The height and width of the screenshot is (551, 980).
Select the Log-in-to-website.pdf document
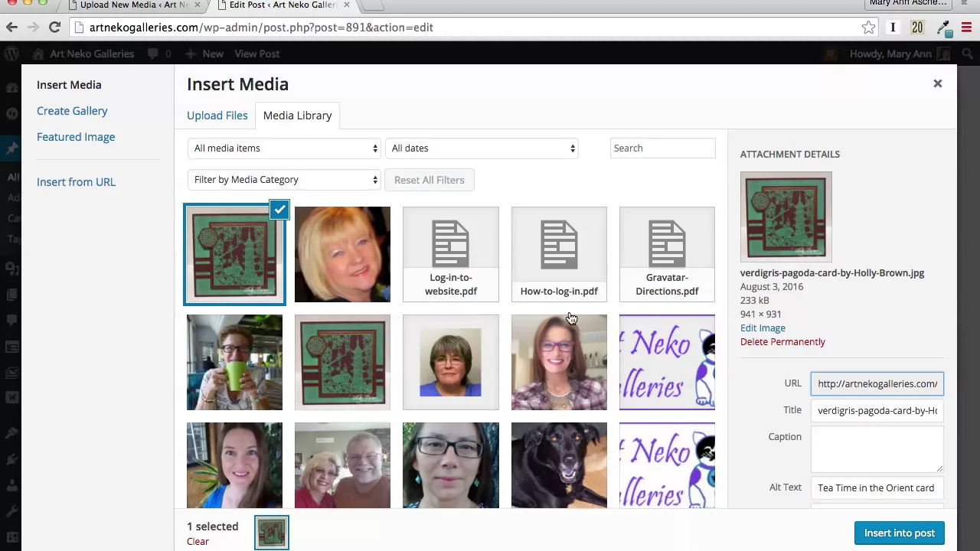451,254
